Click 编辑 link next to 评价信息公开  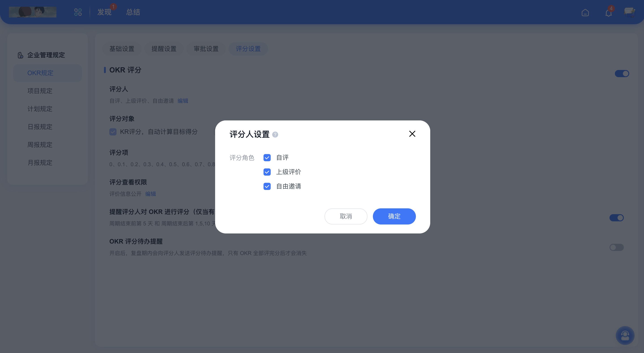click(151, 194)
